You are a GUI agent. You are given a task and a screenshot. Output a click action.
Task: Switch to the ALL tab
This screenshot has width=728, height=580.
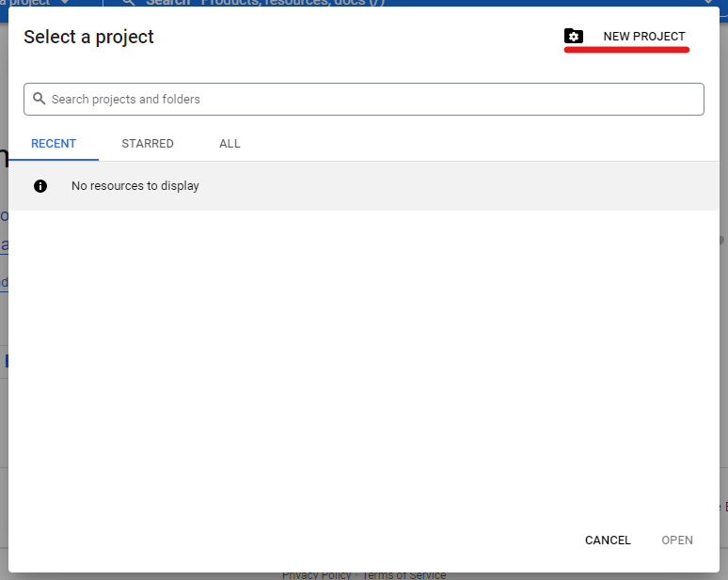[229, 144]
